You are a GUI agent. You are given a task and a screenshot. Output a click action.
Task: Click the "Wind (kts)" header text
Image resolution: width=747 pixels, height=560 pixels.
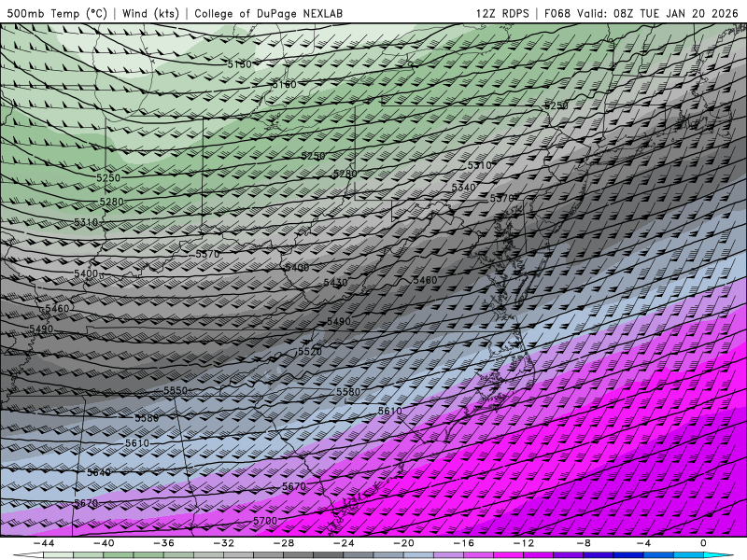pyautogui.click(x=150, y=13)
